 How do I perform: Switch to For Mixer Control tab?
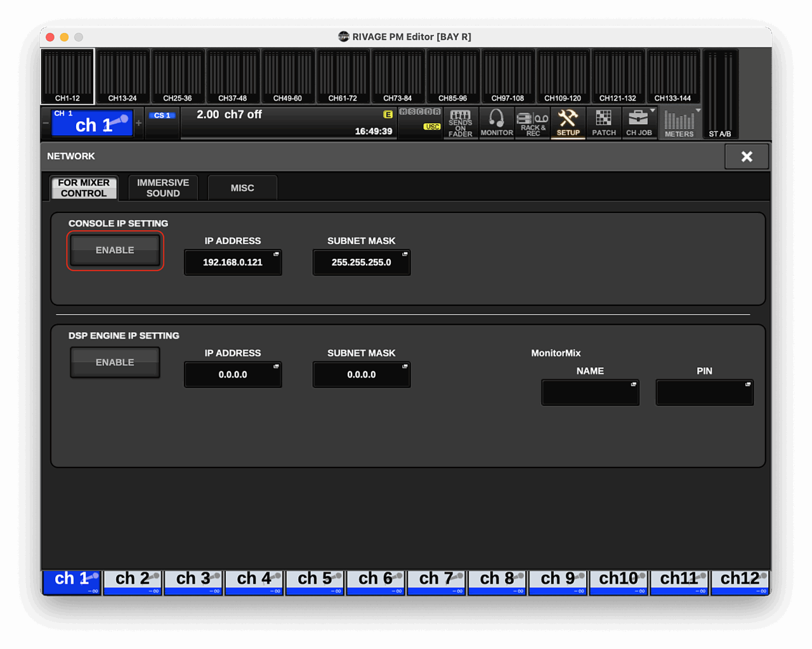click(x=84, y=188)
